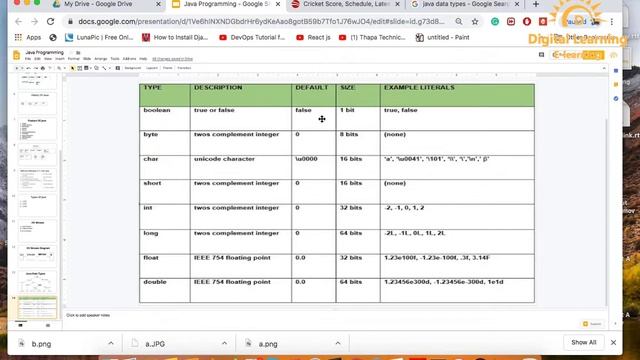Open comment history icon near Present
Screen dimensions: 640x360
tap(541, 55)
